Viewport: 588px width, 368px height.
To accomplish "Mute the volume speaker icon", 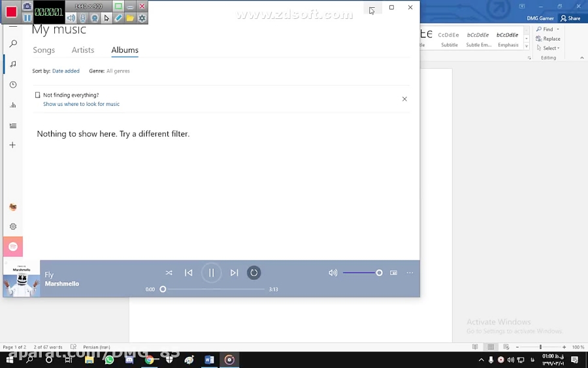I will 333,273.
